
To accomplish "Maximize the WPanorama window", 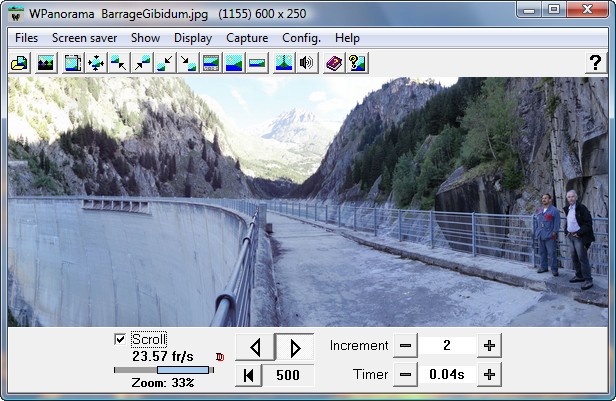I will (x=554, y=9).
